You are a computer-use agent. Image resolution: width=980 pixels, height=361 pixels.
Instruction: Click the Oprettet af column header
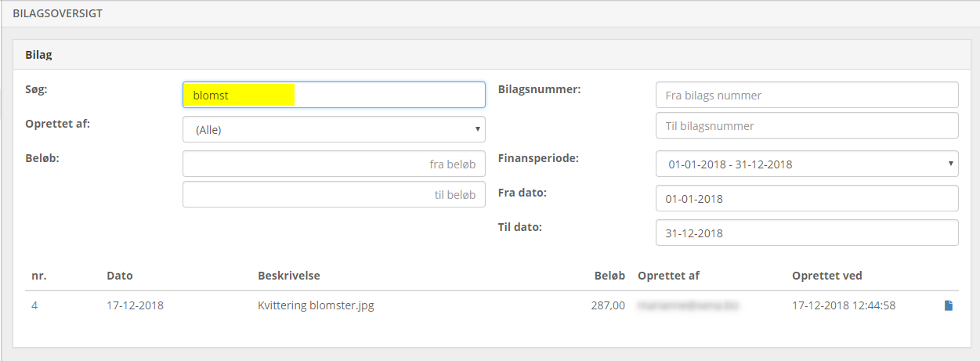point(668,276)
